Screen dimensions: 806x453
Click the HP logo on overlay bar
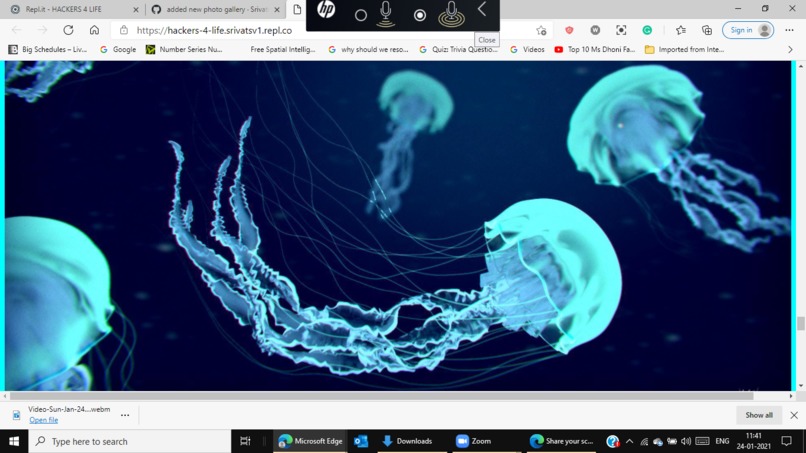(326, 10)
